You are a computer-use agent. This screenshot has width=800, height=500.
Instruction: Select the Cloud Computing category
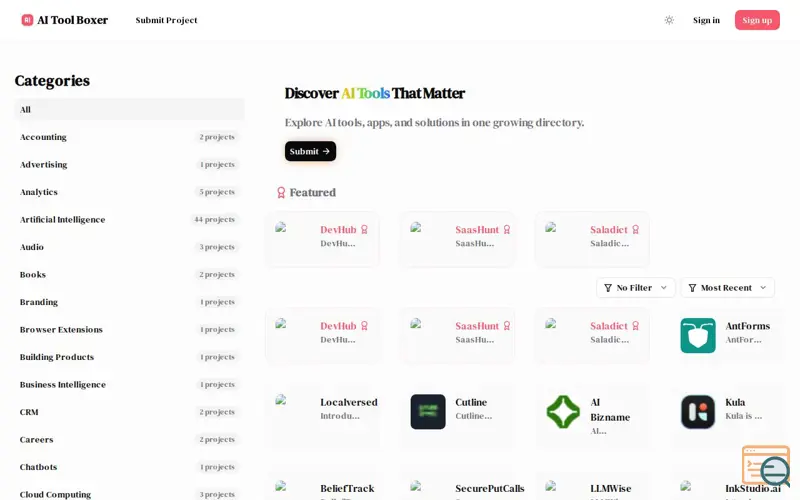pos(129,494)
